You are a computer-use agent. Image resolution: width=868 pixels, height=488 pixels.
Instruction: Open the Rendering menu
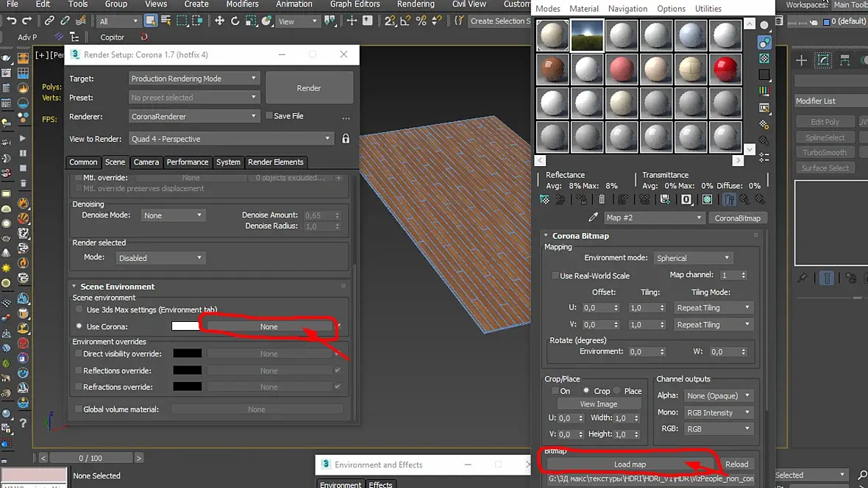[416, 4]
